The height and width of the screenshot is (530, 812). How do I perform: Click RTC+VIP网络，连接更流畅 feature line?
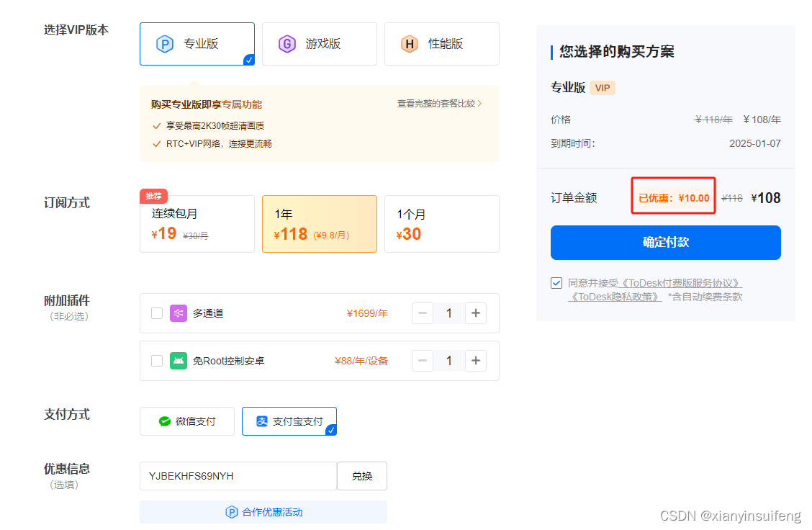219,143
